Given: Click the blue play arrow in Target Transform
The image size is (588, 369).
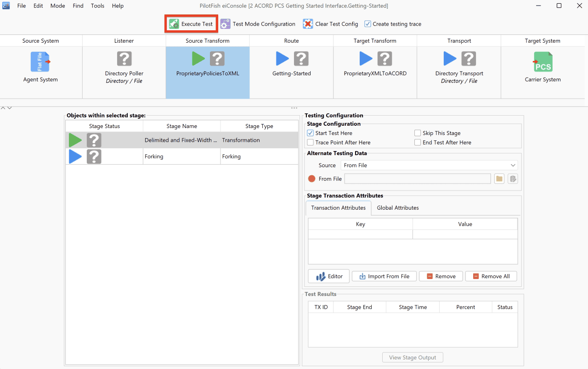Looking at the screenshot, I should point(366,59).
